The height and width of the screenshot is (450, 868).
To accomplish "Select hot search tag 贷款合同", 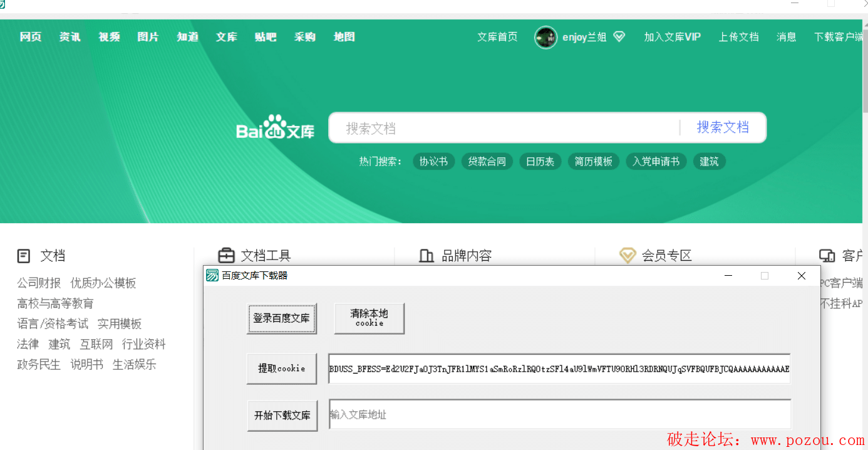I will [487, 162].
